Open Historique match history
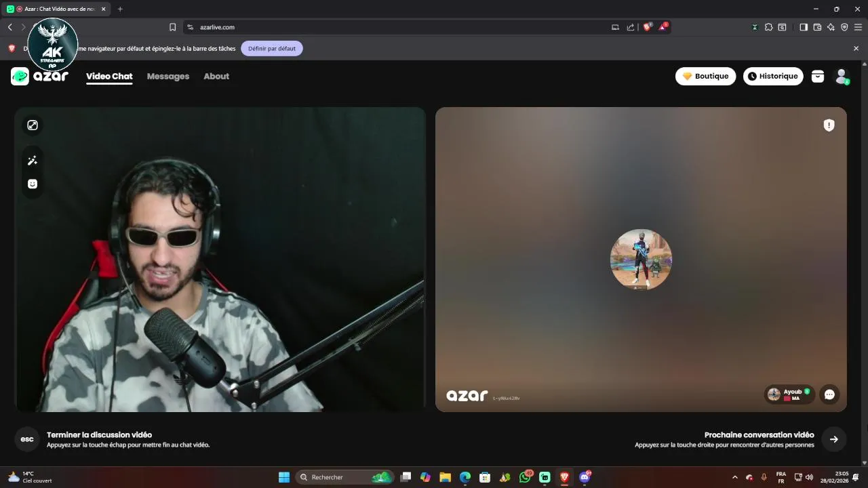Screen dimensions: 868x488 point(773,77)
